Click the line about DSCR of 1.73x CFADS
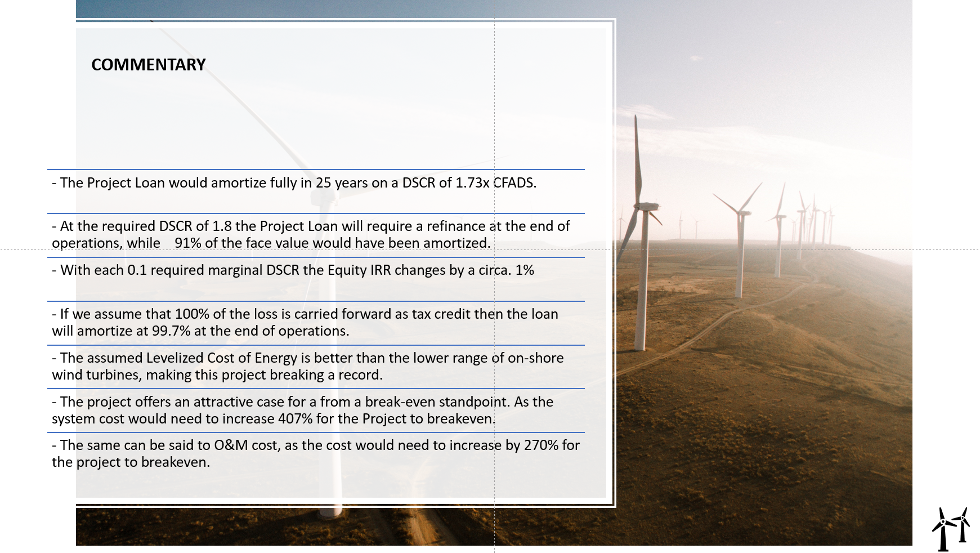This screenshot has width=980, height=553. [294, 183]
